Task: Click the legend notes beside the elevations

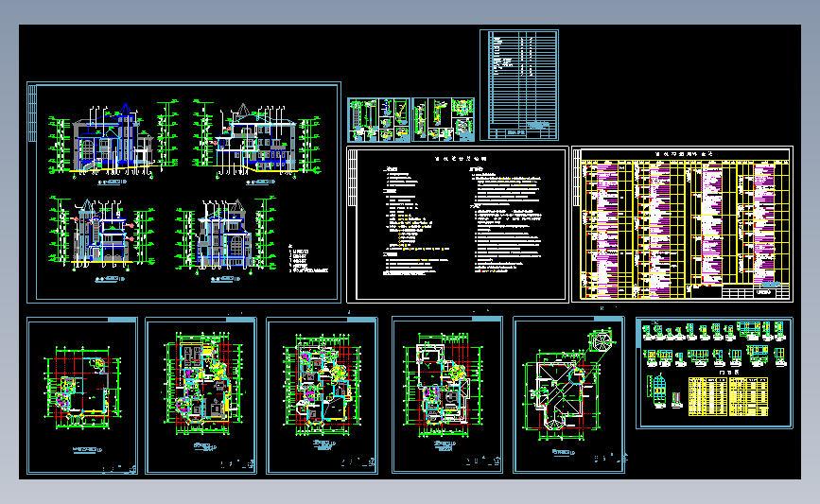Action: 308,259
